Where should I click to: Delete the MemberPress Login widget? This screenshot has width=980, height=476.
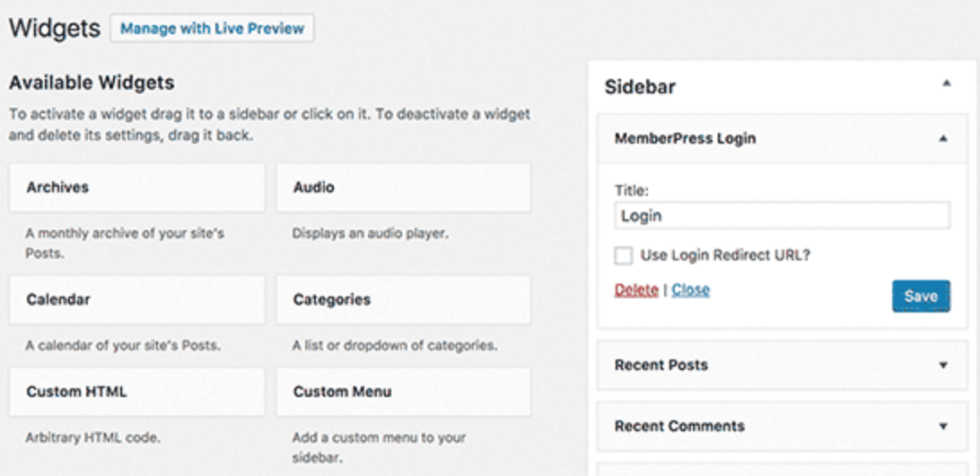(x=636, y=290)
